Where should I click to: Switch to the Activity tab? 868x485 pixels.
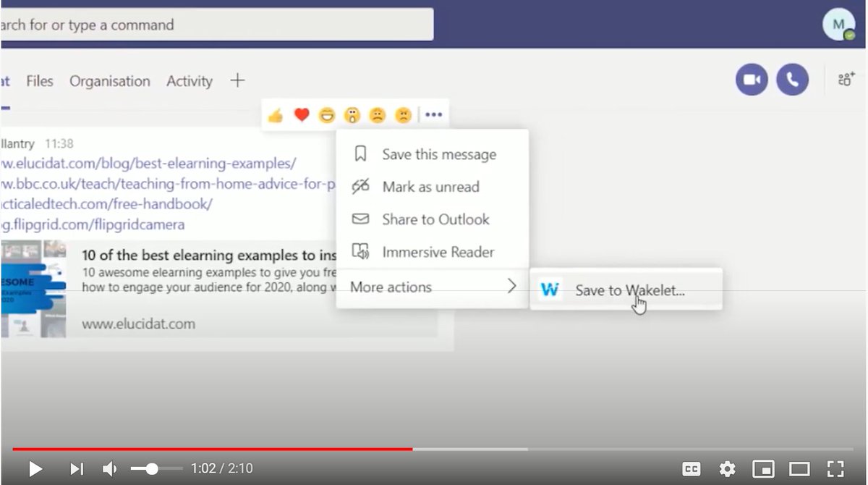click(190, 81)
